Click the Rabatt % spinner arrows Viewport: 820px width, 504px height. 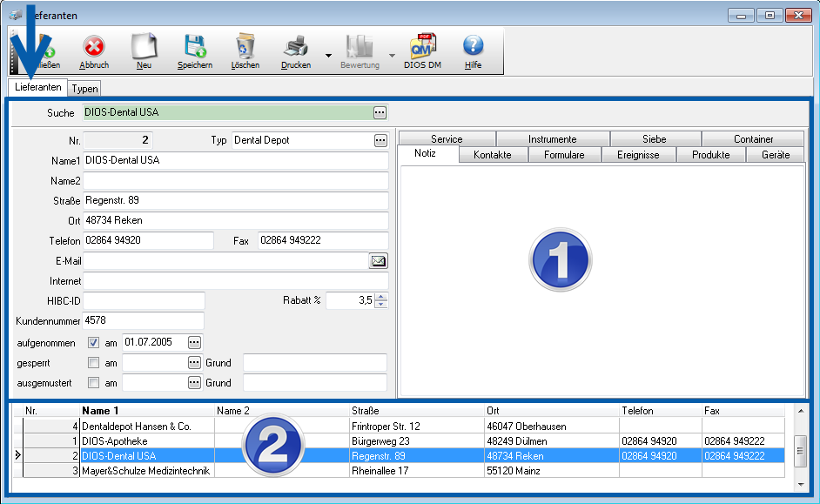tap(382, 300)
